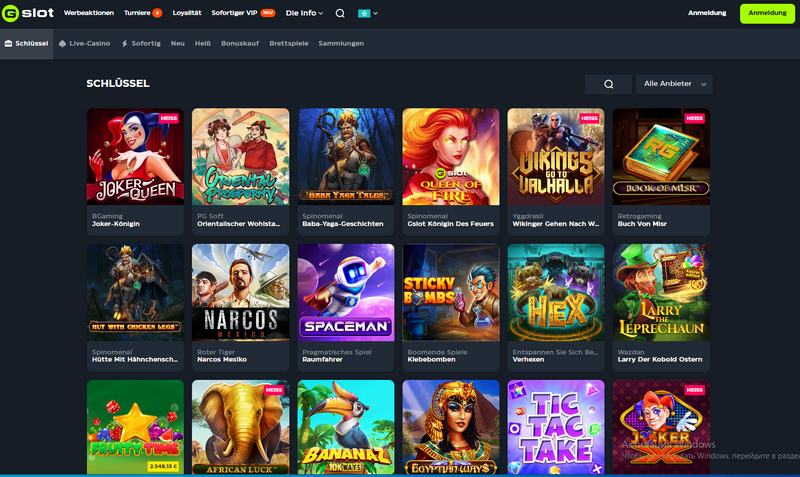Image resolution: width=800 pixels, height=477 pixels.
Task: Open Sofortiger VIP page
Action: click(x=243, y=13)
